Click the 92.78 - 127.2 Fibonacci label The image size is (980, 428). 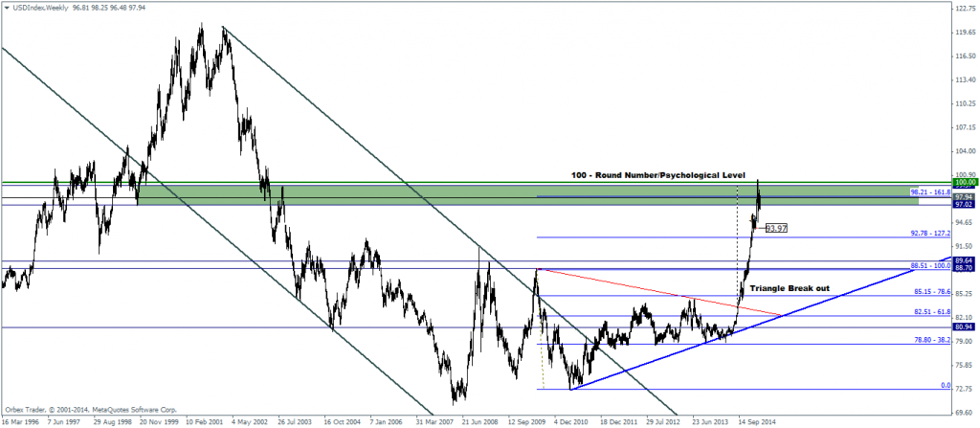pyautogui.click(x=929, y=234)
